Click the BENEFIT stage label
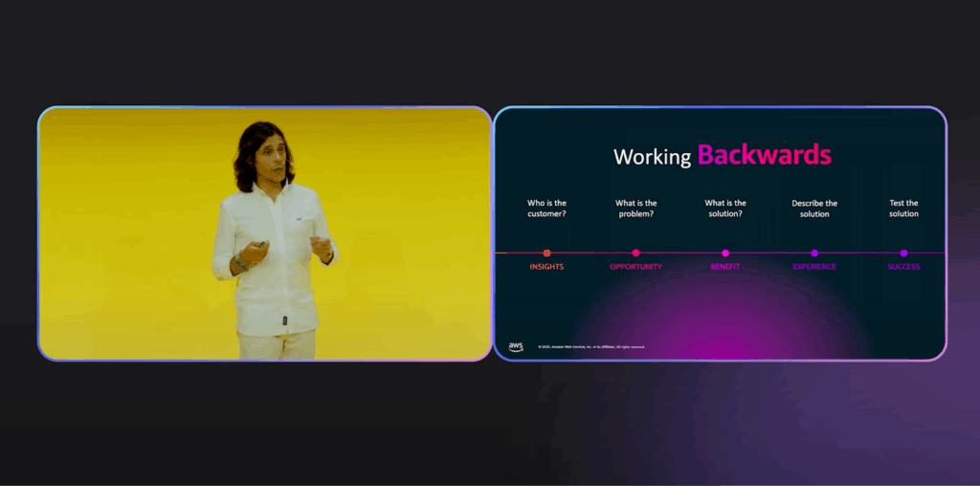This screenshot has height=486, width=980. pyautogui.click(x=725, y=267)
